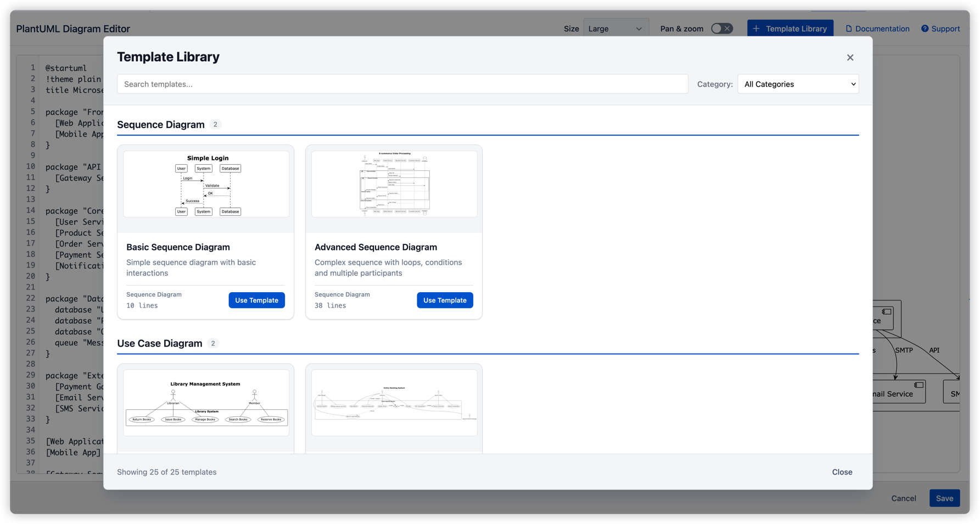
Task: Click the plus icon on Template Library button
Action: [x=757, y=28]
